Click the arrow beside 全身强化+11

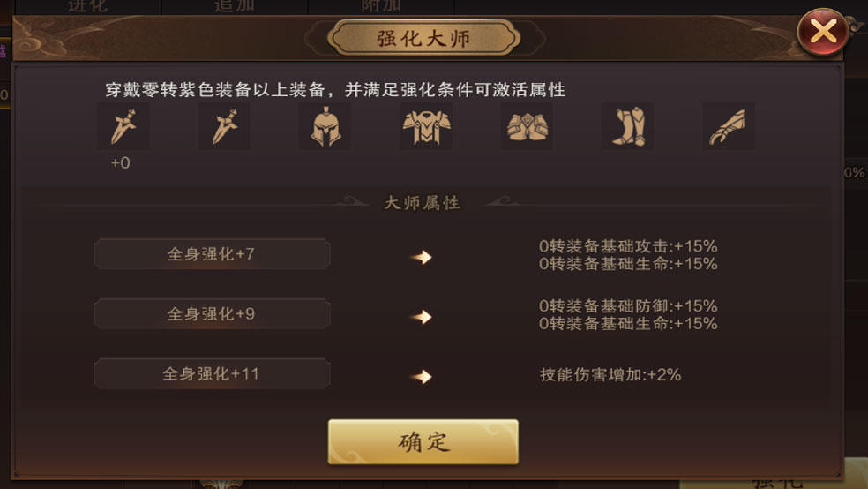(422, 377)
